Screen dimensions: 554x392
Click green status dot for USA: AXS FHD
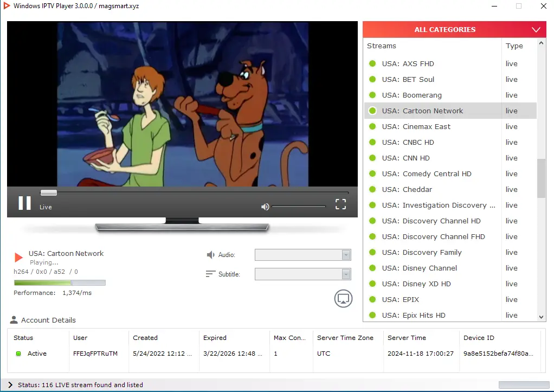point(372,63)
